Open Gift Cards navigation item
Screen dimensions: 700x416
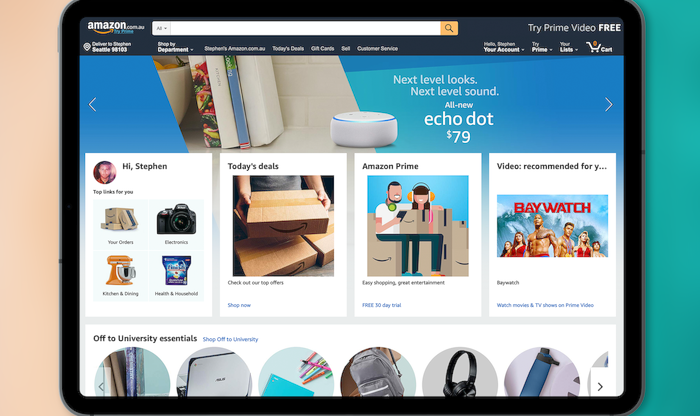point(322,48)
